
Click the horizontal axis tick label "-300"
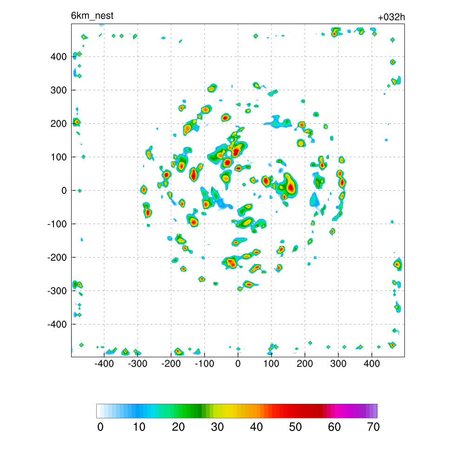tap(138, 364)
